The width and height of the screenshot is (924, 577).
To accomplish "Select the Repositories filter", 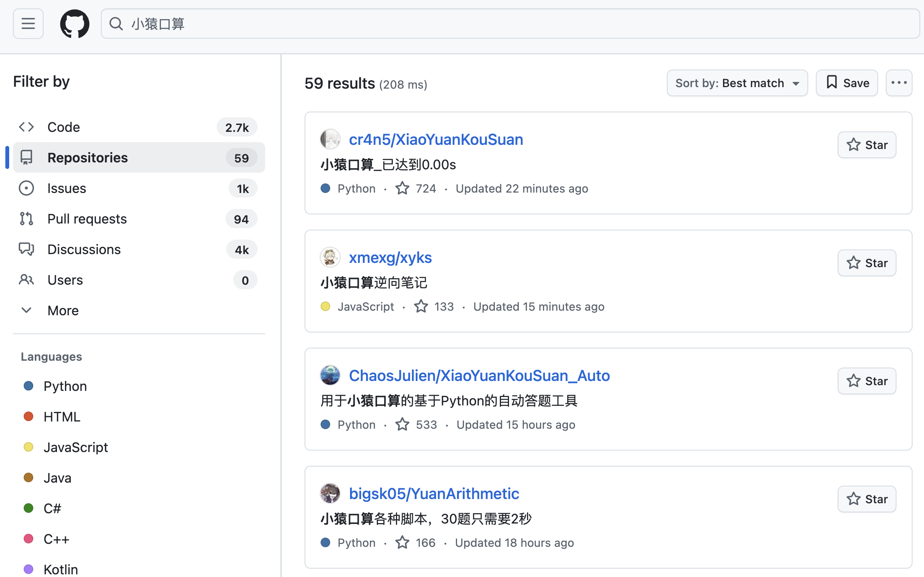I will click(x=139, y=157).
